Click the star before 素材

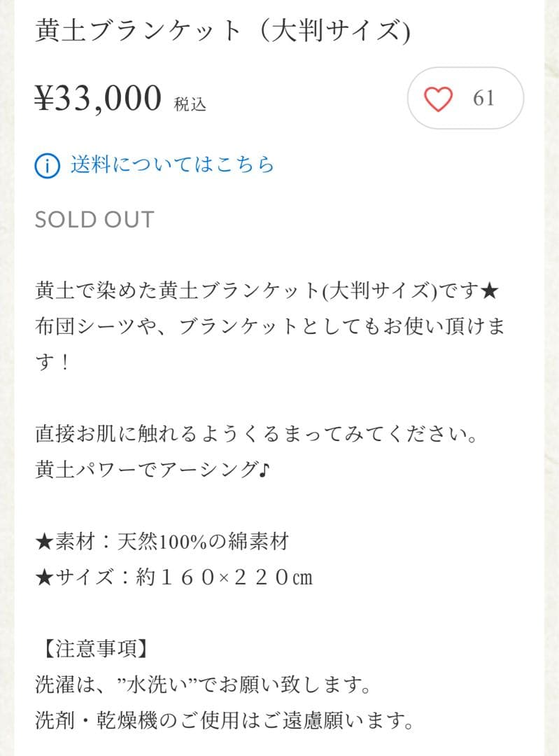coord(43,542)
